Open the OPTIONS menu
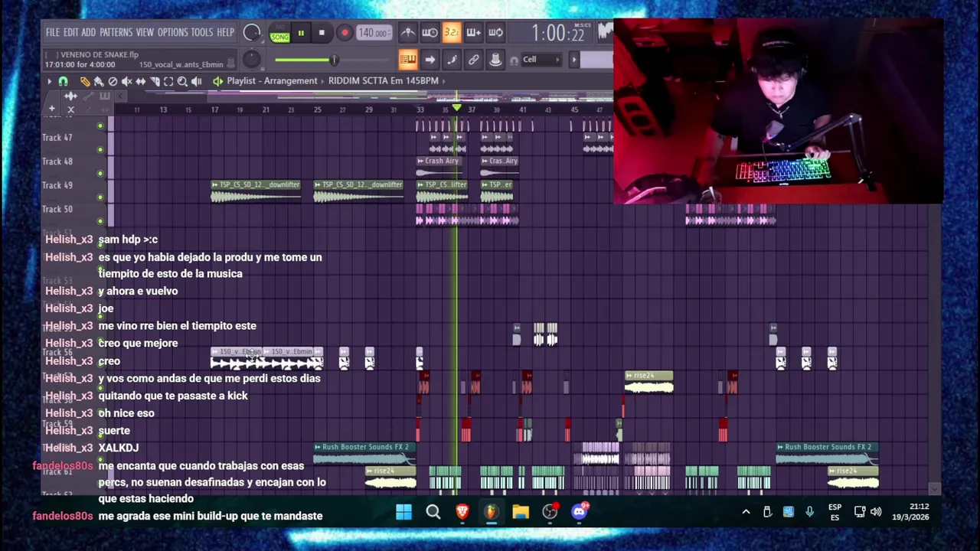Screen dimensions: 980x551 pyautogui.click(x=172, y=32)
